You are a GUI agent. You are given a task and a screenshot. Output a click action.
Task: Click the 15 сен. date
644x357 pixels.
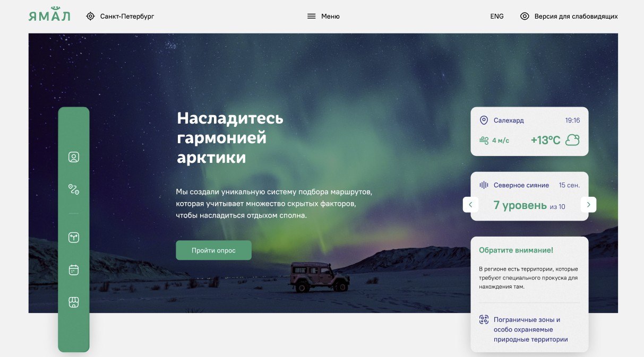tap(569, 185)
